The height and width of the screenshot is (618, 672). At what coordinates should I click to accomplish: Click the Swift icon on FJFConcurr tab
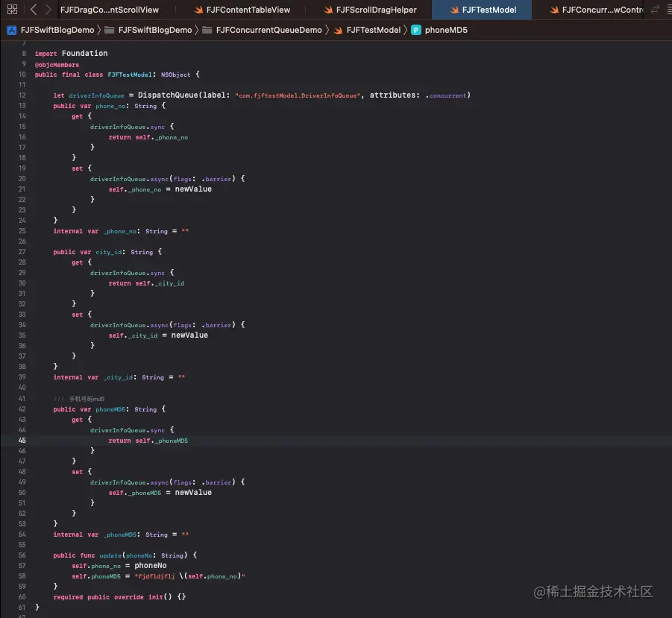click(554, 10)
